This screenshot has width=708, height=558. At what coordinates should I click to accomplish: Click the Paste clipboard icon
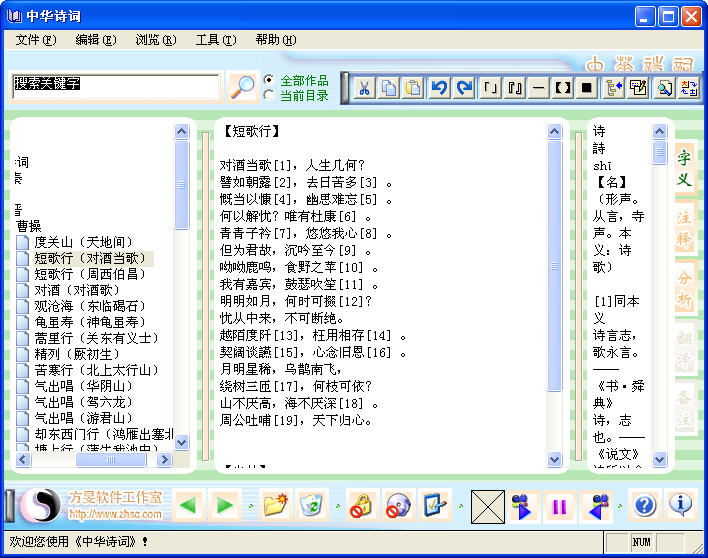[413, 88]
